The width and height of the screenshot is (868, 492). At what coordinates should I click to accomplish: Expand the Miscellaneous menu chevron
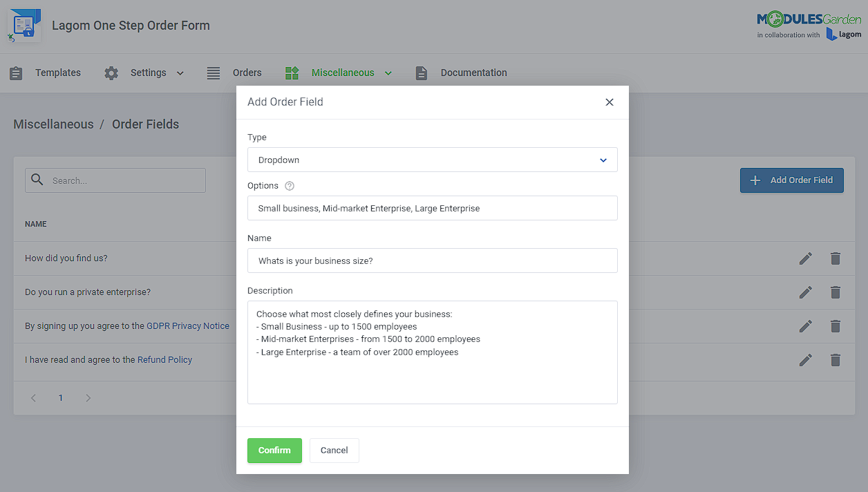click(x=388, y=73)
